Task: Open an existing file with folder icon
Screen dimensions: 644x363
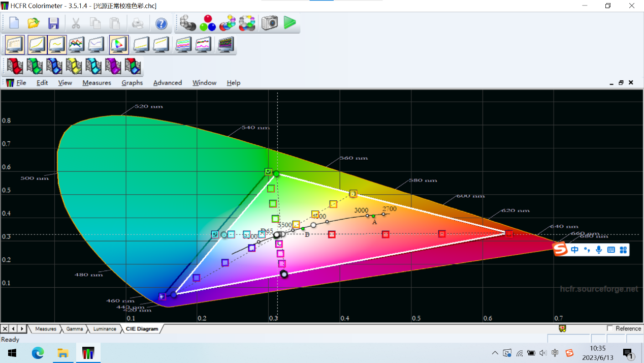Action: tap(34, 23)
